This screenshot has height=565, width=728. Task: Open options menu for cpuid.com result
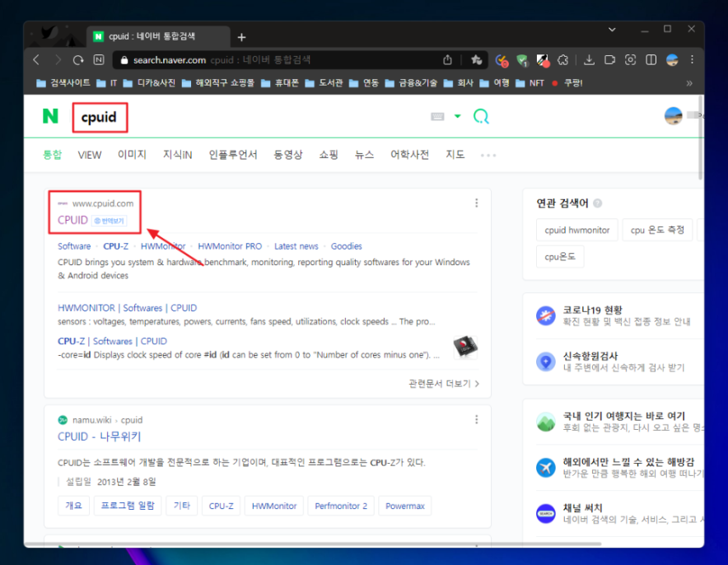tap(476, 203)
